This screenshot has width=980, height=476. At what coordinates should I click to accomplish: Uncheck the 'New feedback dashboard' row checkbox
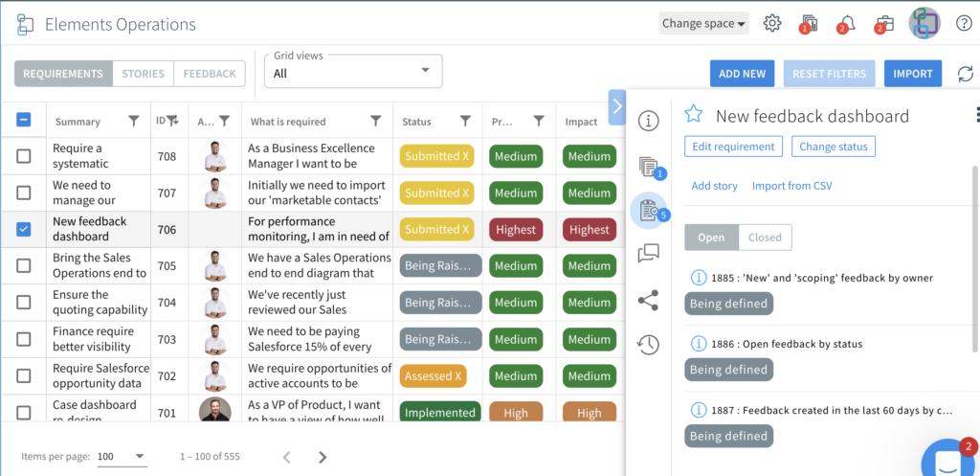[24, 229]
